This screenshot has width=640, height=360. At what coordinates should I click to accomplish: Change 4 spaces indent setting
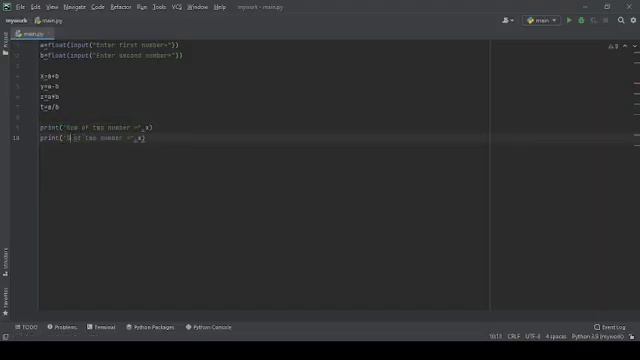(x=556, y=336)
